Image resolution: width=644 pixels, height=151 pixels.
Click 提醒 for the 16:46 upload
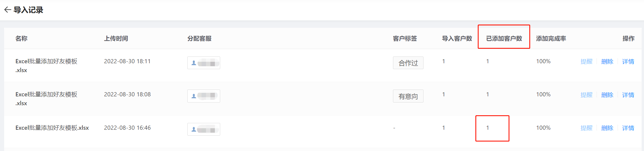click(x=586, y=128)
